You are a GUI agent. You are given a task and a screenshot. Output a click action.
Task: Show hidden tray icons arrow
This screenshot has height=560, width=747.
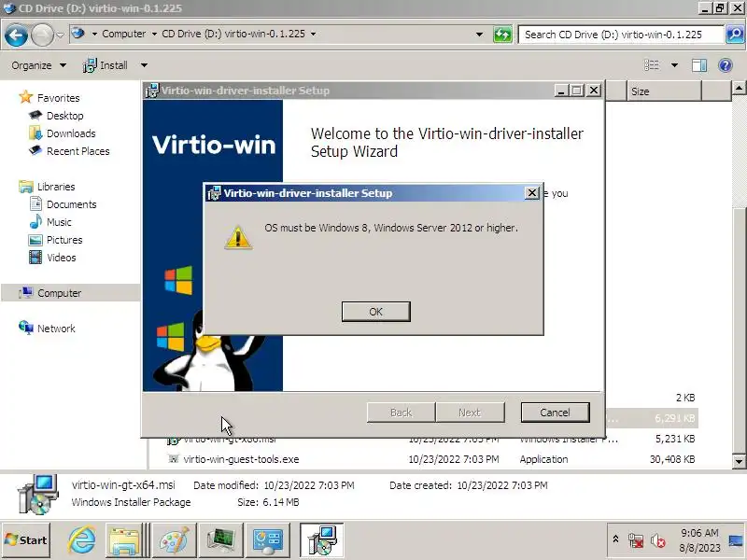tap(615, 539)
